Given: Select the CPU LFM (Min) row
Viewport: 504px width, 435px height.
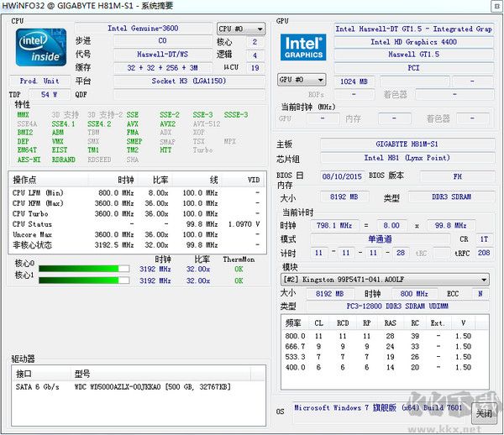Looking at the screenshot, I should point(137,193).
